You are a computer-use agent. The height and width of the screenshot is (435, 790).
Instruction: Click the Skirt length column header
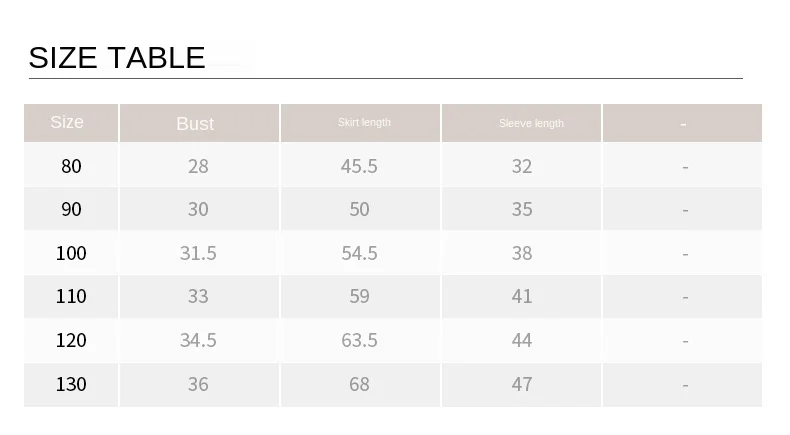pos(364,122)
